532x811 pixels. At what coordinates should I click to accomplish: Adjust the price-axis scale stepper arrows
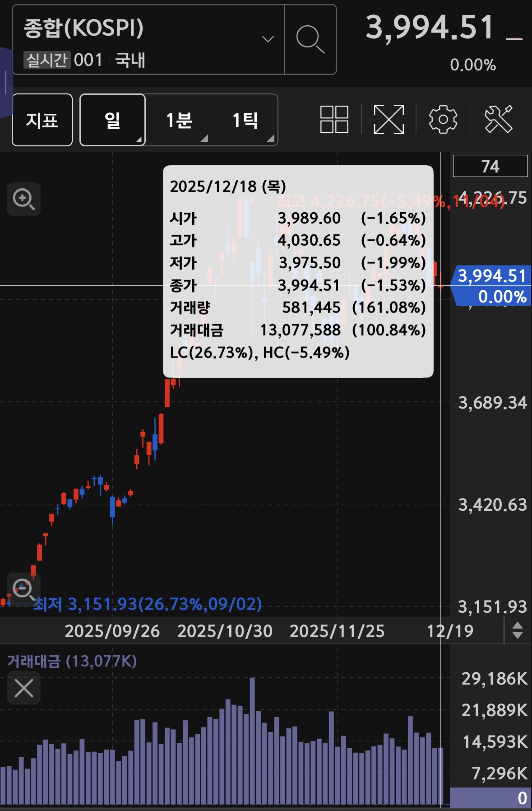click(x=518, y=630)
